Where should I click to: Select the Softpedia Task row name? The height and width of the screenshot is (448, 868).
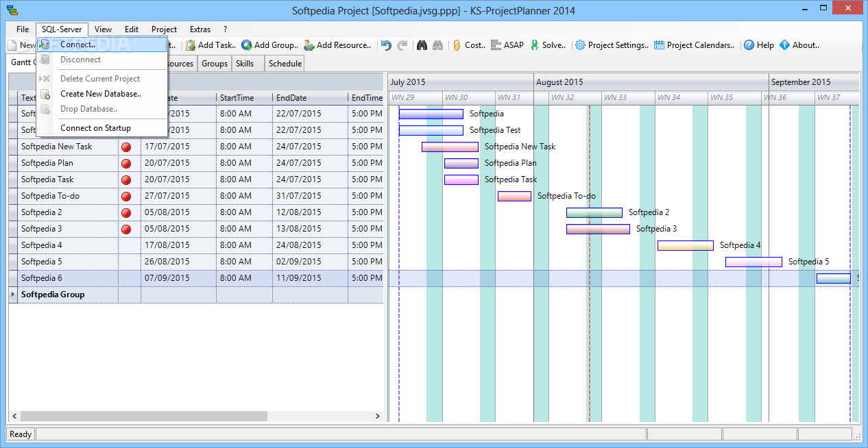[47, 179]
